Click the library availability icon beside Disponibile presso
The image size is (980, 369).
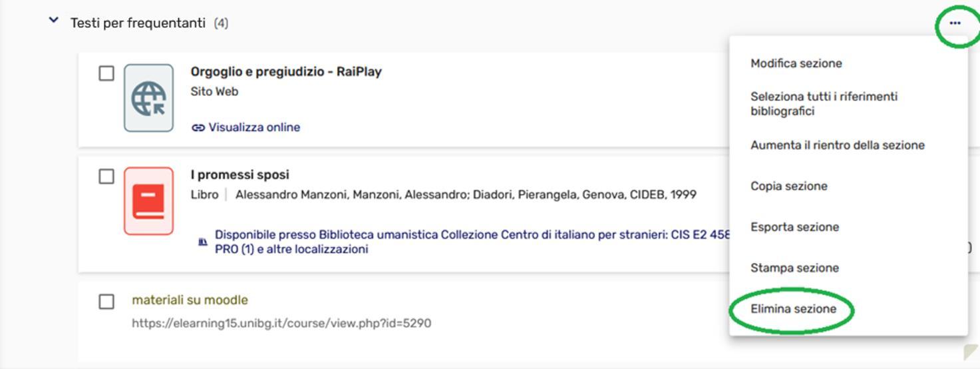click(203, 242)
